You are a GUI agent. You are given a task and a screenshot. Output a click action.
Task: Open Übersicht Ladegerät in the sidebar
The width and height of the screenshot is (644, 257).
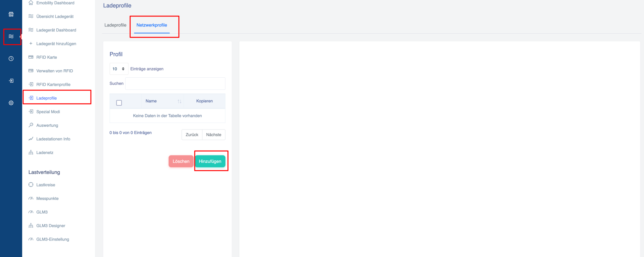point(55,16)
